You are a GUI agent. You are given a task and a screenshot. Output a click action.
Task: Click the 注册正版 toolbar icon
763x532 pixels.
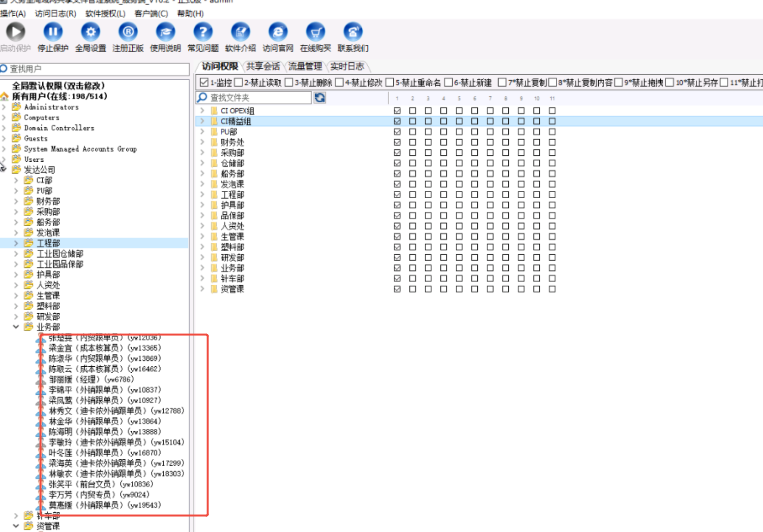(128, 32)
